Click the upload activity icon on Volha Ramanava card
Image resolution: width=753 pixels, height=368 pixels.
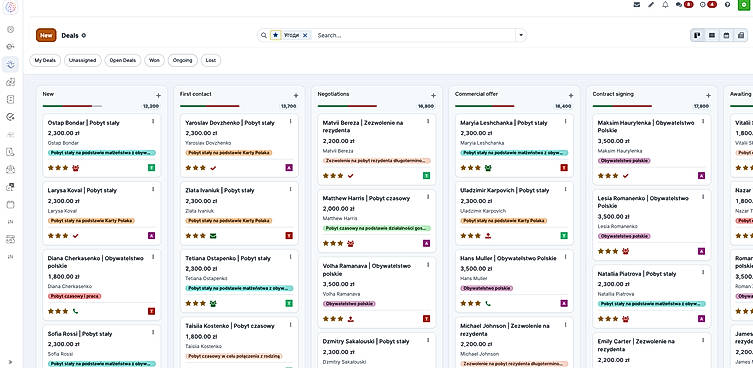[x=351, y=319]
